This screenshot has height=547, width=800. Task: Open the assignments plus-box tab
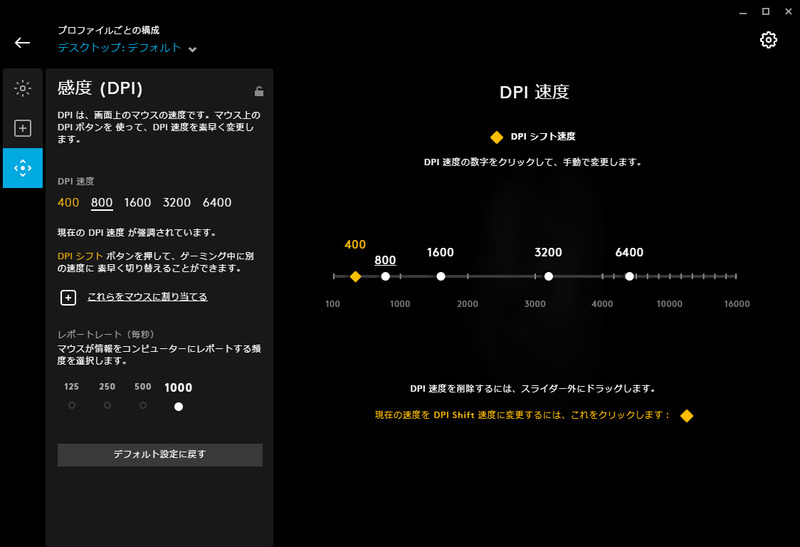coord(22,128)
